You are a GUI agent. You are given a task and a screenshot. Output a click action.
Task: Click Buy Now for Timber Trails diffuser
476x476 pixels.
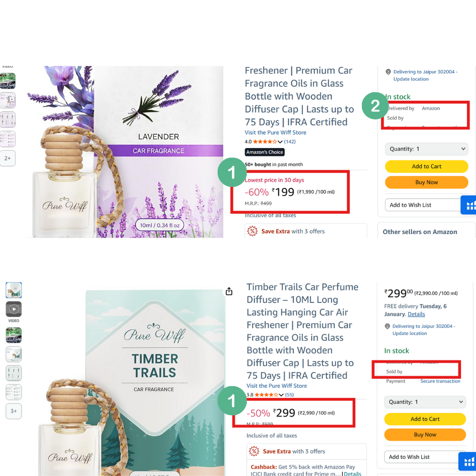(425, 435)
